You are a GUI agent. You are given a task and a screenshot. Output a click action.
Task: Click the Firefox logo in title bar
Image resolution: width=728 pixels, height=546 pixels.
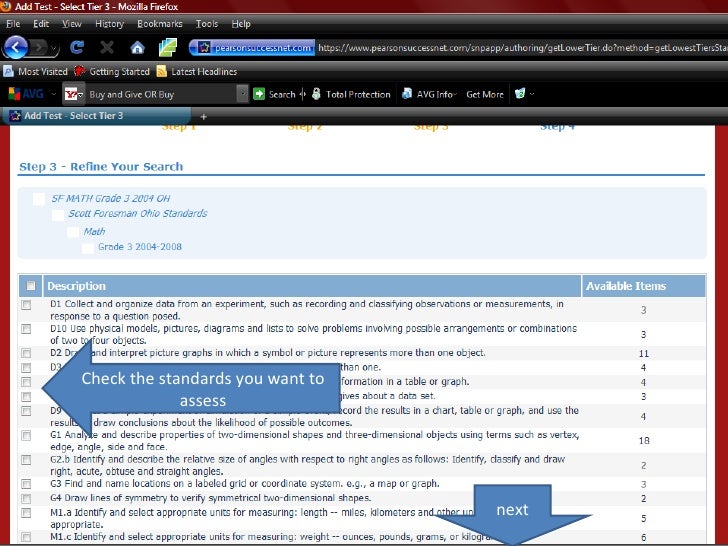pos(6,6)
